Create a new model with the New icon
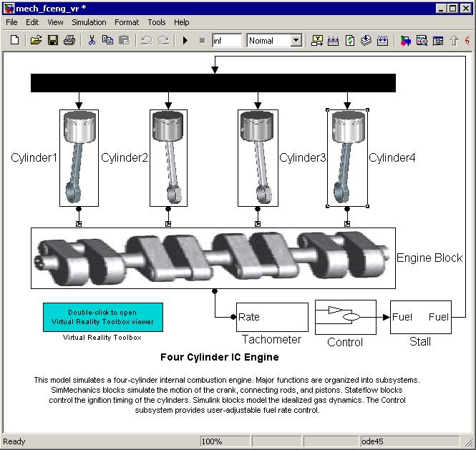The width and height of the screenshot is (476, 450). click(14, 40)
